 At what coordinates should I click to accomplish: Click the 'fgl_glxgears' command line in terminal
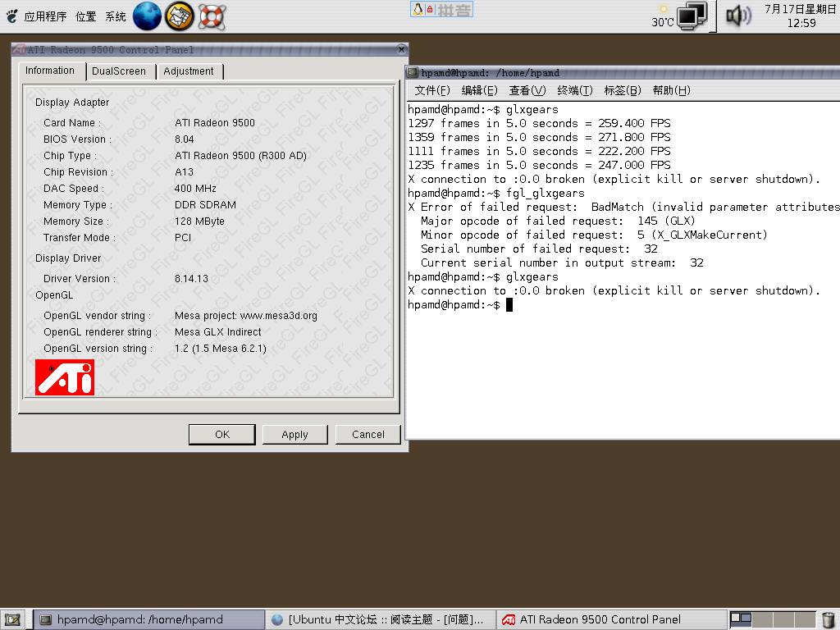[496, 193]
